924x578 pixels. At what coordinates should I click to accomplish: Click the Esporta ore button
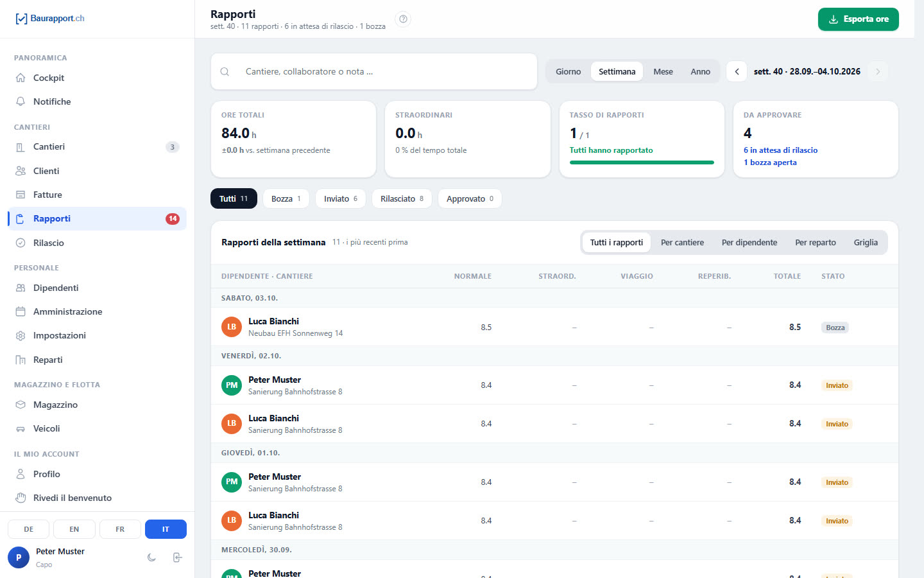click(x=859, y=19)
